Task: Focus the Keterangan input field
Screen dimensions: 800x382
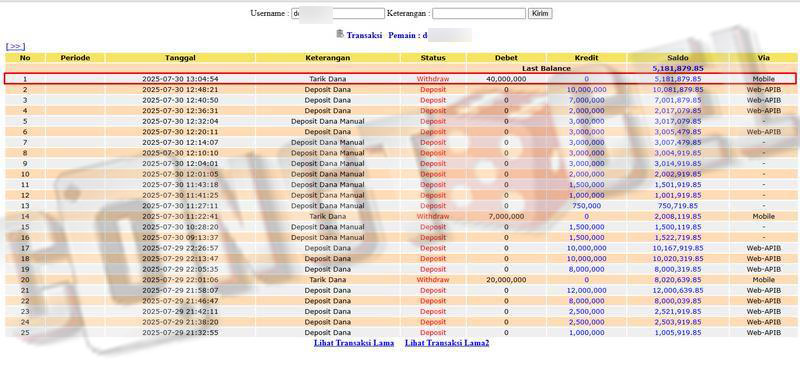Action: tap(479, 13)
